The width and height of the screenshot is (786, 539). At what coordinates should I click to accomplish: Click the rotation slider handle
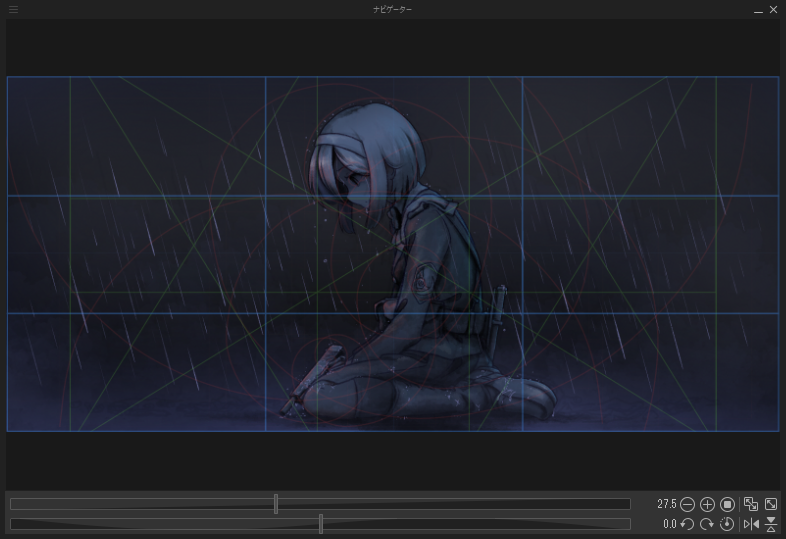(x=321, y=524)
